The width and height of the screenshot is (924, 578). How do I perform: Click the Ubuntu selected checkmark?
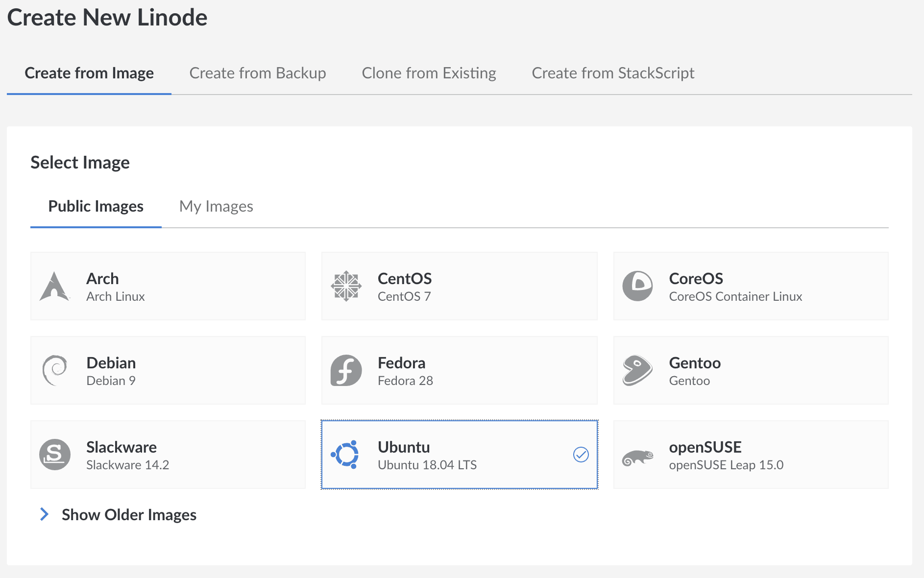pos(581,455)
